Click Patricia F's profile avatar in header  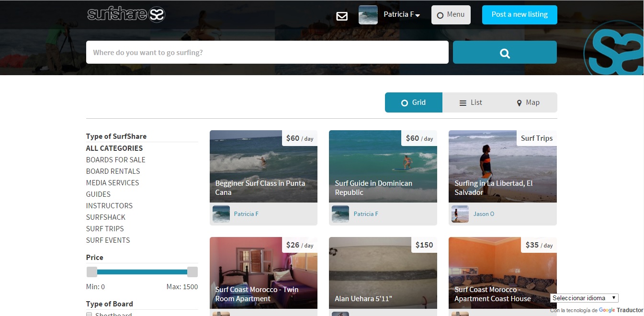click(368, 15)
